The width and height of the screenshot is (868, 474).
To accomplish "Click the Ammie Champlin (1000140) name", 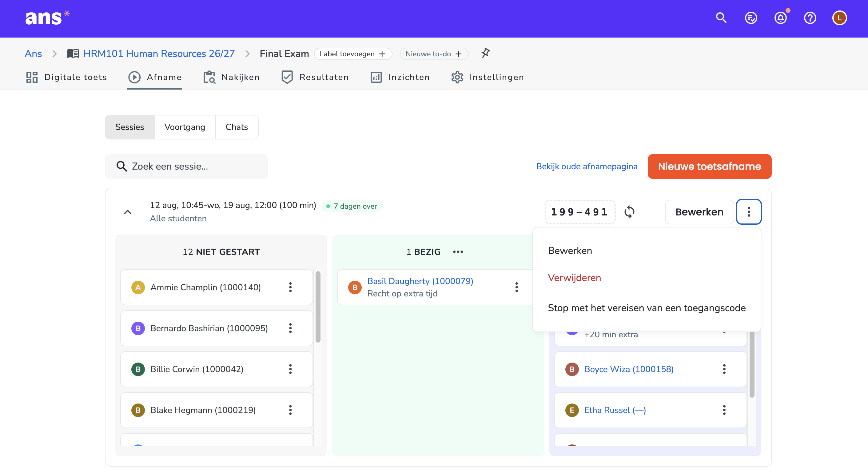I will (x=205, y=287).
